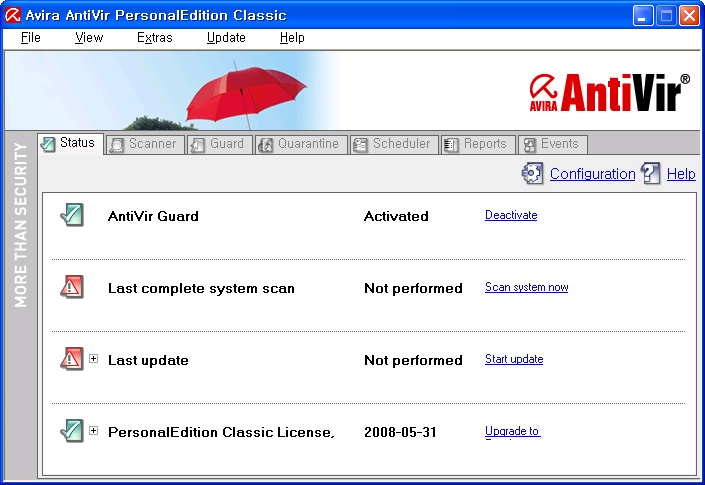The height and width of the screenshot is (485, 705).
Task: Open the File menu
Action: click(31, 38)
